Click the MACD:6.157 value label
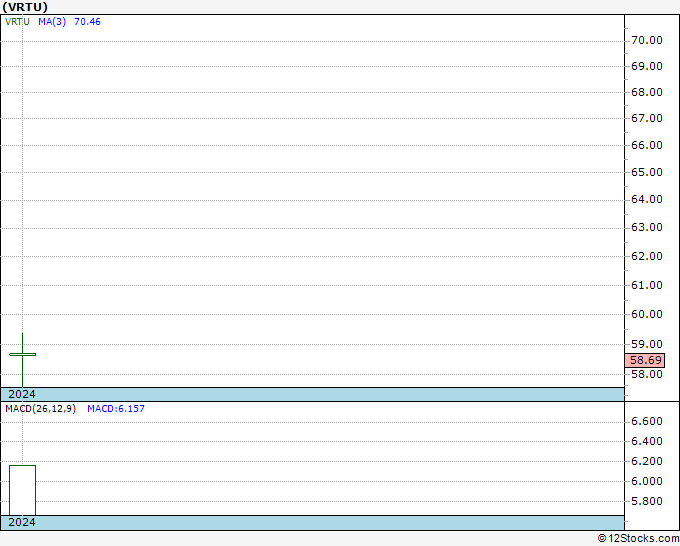Image resolution: width=680 pixels, height=546 pixels. 116,409
